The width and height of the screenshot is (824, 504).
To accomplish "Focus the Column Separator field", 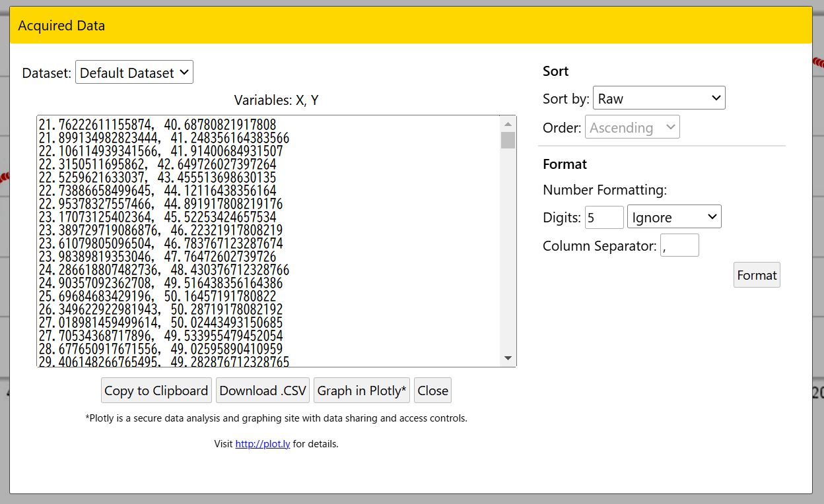I will (x=679, y=246).
